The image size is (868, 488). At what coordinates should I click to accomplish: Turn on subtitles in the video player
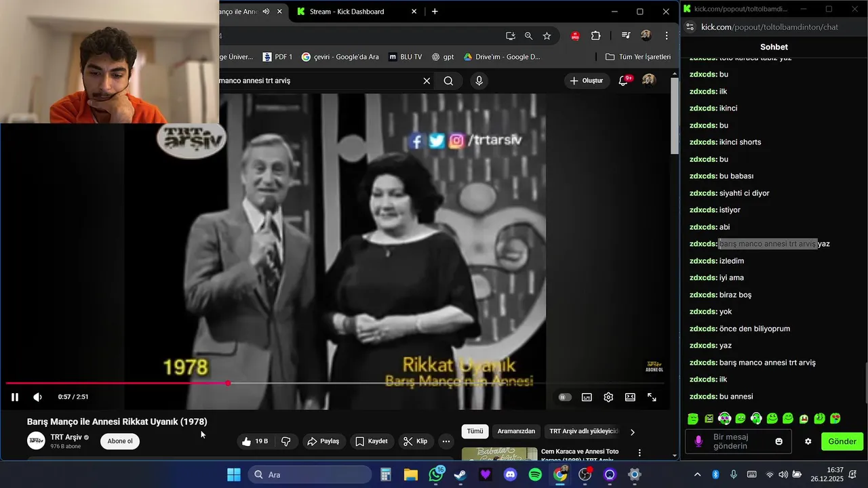click(x=587, y=397)
